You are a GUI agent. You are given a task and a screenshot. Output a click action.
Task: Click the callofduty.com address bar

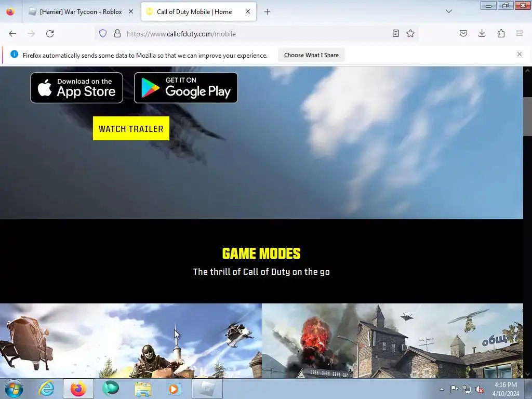point(258,34)
